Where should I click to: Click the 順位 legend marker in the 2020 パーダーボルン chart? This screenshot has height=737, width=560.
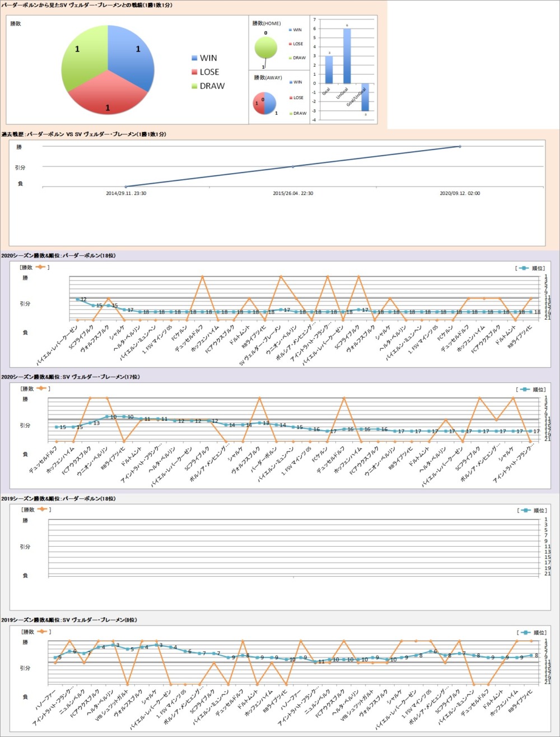[524, 268]
